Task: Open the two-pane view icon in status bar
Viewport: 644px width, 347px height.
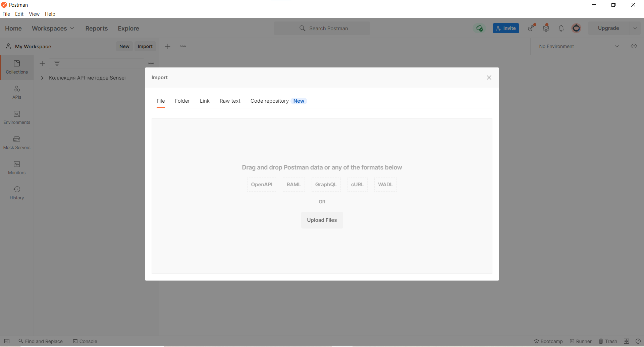Action: pyautogui.click(x=626, y=341)
